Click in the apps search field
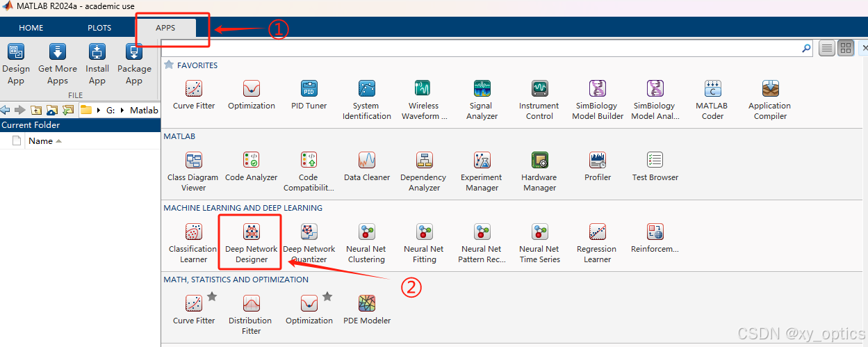 click(480, 48)
